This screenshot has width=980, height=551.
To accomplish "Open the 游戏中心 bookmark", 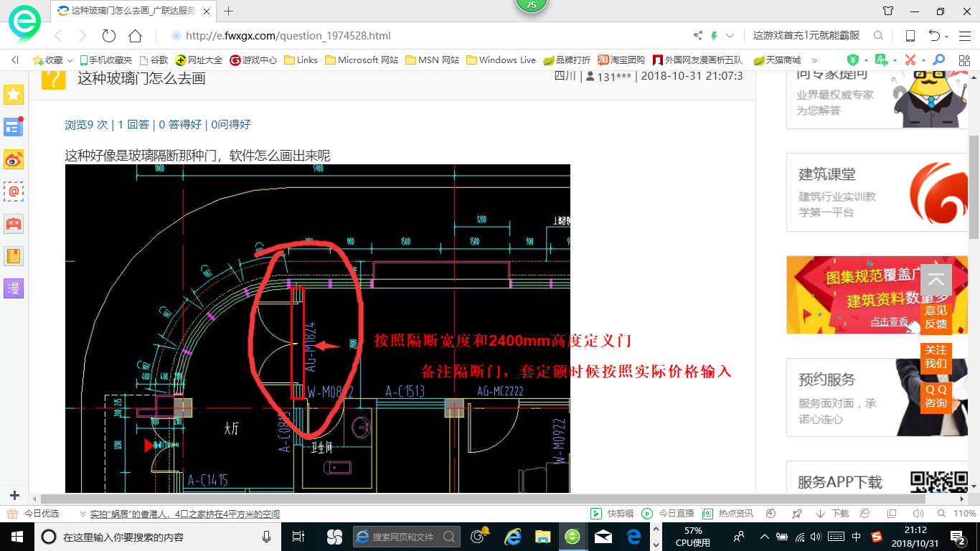I will click(x=253, y=60).
